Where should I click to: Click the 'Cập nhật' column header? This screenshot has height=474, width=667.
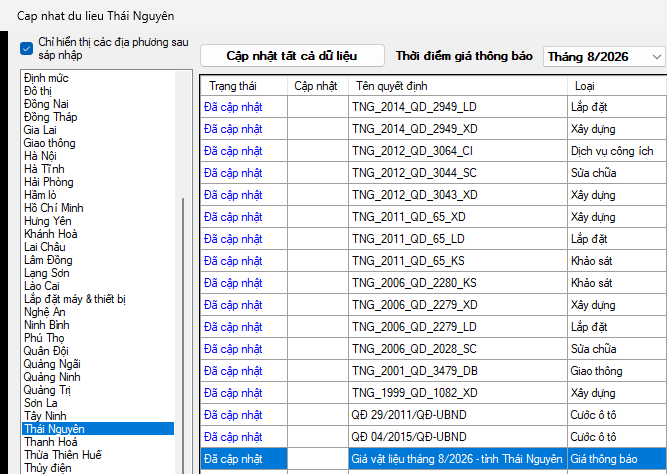point(318,86)
